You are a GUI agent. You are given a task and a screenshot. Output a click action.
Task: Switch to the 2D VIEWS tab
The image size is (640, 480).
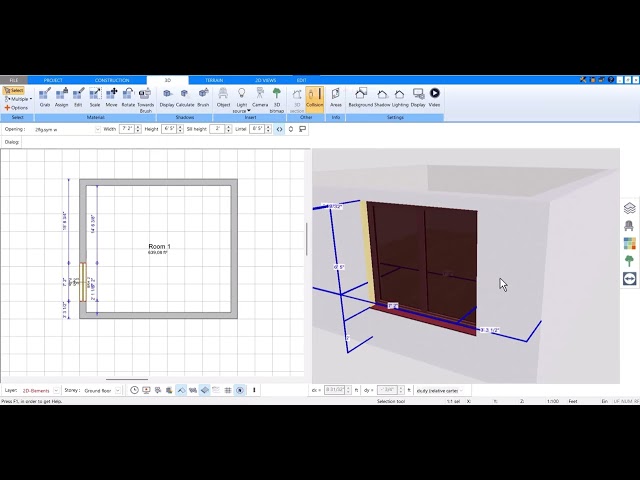(266, 80)
